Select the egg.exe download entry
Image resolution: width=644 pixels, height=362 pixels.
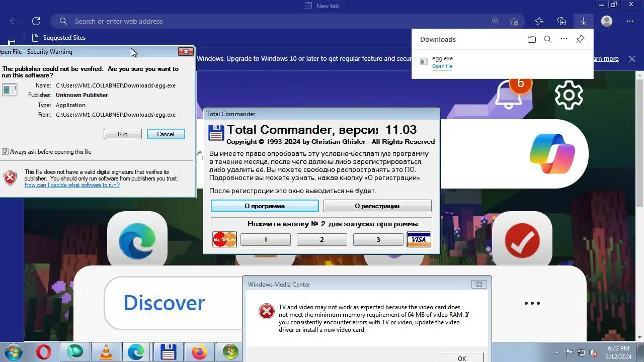(x=502, y=62)
